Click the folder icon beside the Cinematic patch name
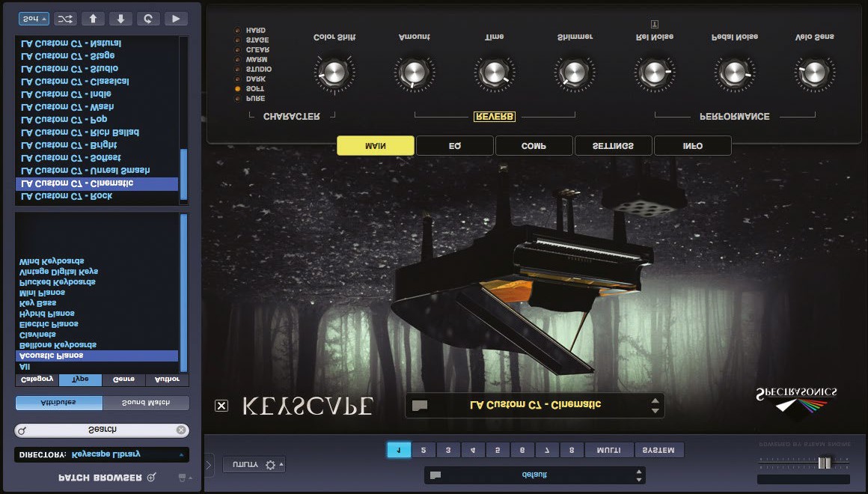The width and height of the screenshot is (868, 494). tap(420, 406)
